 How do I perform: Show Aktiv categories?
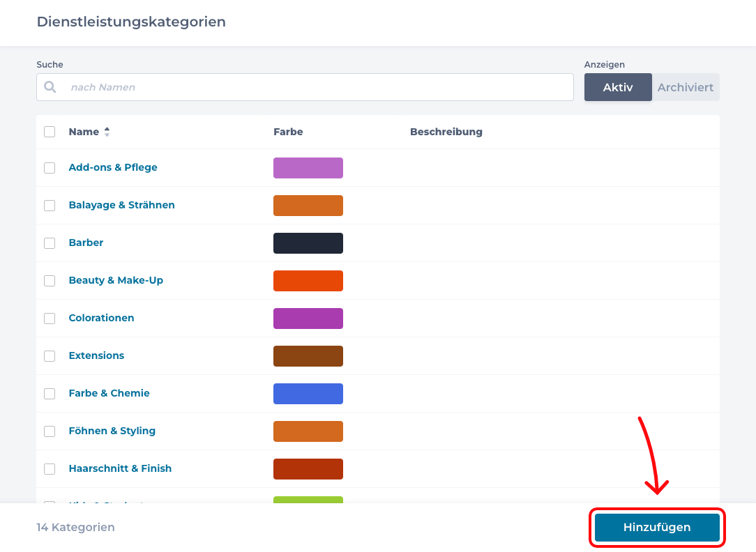pos(617,87)
